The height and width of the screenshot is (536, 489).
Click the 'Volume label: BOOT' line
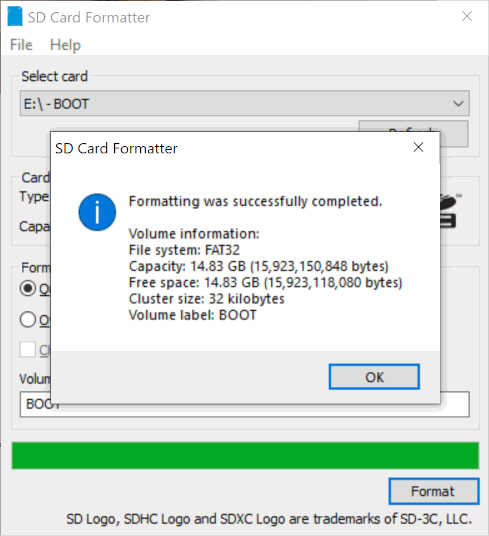click(x=192, y=315)
